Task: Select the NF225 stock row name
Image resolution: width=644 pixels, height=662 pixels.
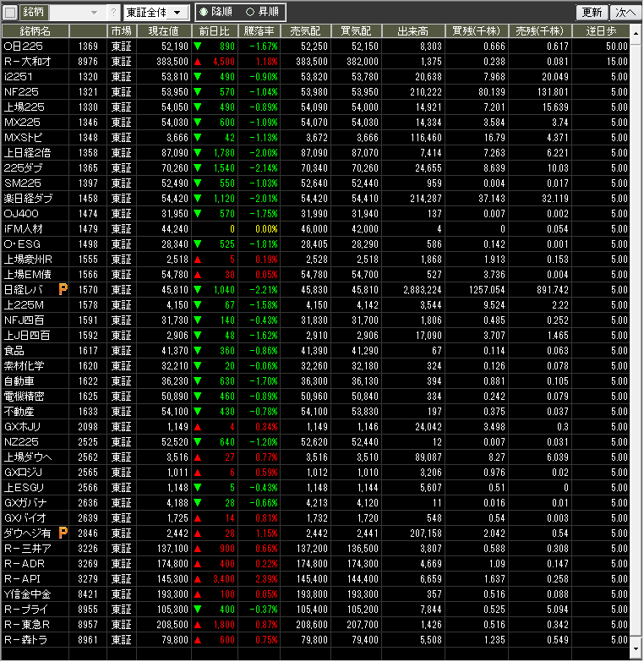Action: tap(19, 91)
